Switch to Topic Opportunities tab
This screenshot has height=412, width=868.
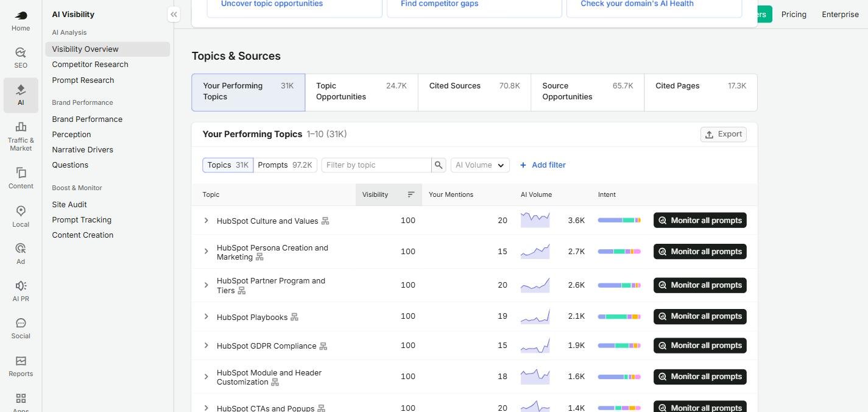362,93
